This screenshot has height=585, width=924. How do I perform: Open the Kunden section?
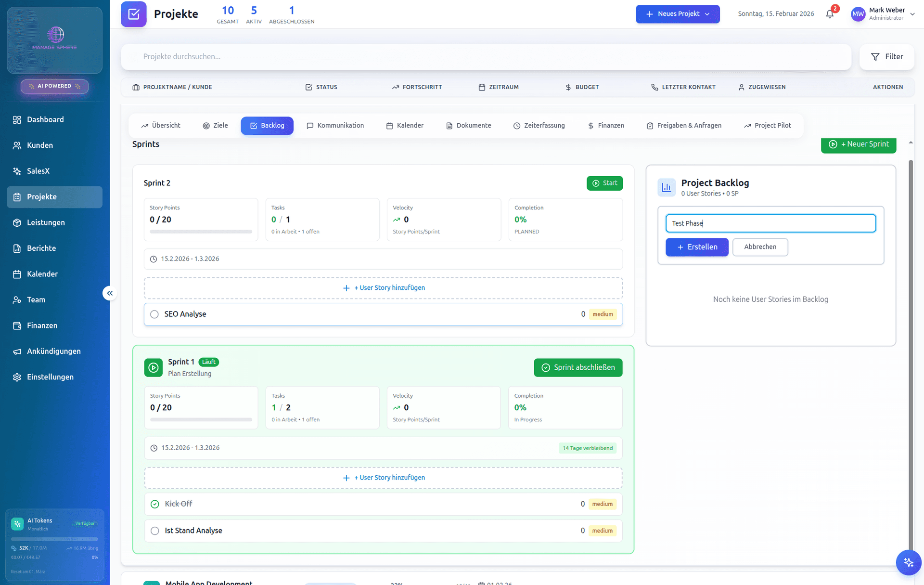click(39, 145)
